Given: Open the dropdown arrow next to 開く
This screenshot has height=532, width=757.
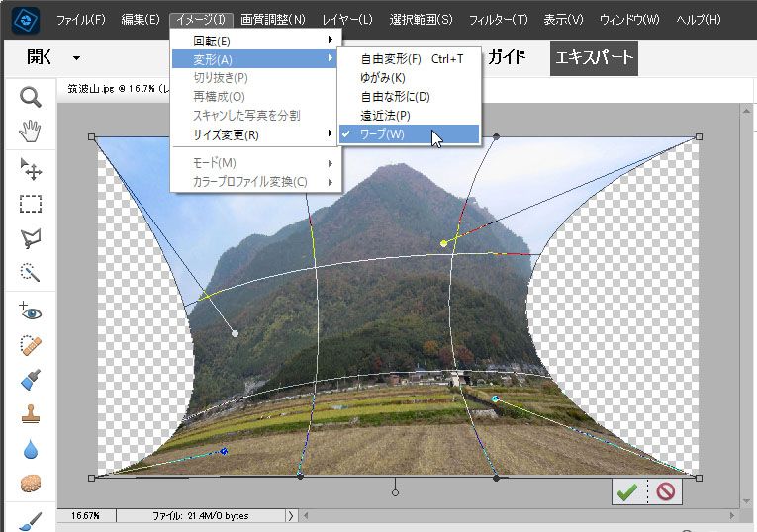Looking at the screenshot, I should pos(76,58).
